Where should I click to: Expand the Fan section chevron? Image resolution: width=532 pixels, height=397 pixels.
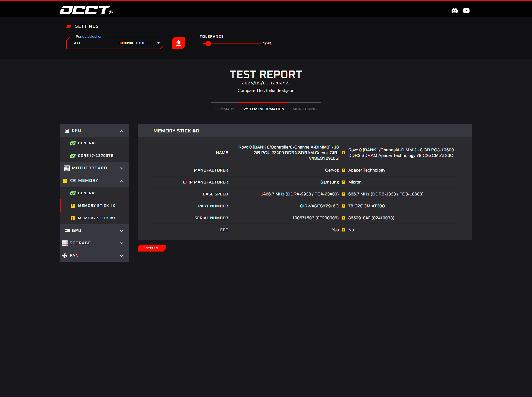(121, 256)
